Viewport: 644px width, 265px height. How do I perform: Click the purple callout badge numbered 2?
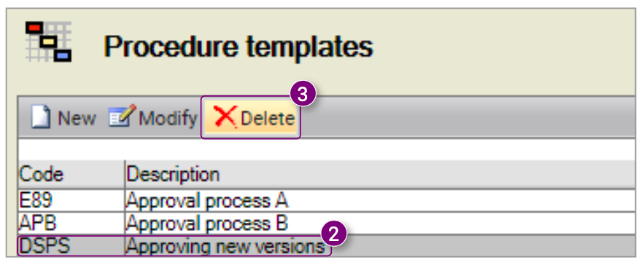334,234
